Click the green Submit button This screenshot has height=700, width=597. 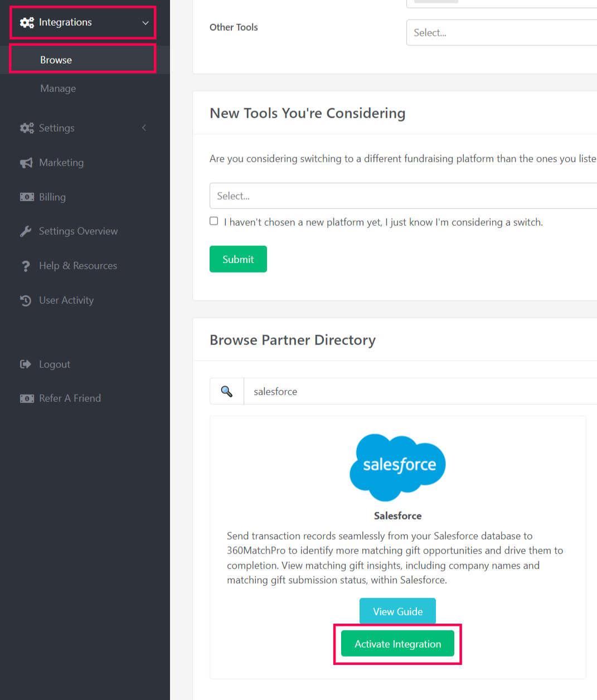click(x=238, y=259)
